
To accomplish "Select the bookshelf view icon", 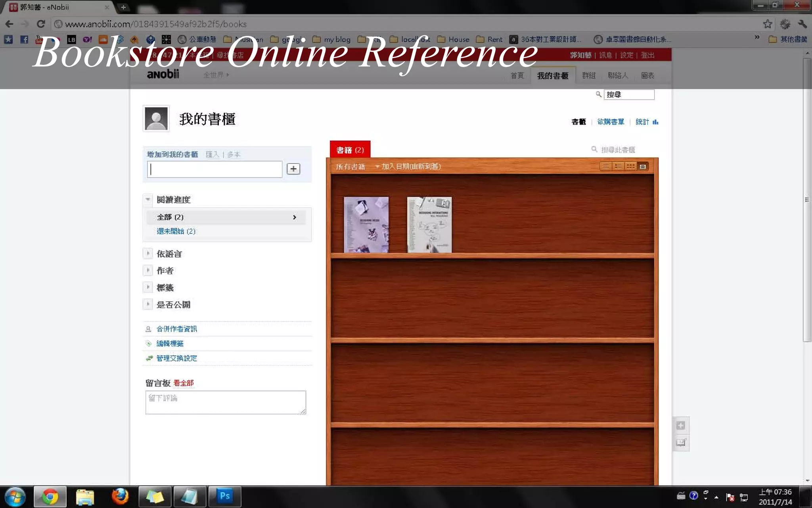I will point(643,166).
